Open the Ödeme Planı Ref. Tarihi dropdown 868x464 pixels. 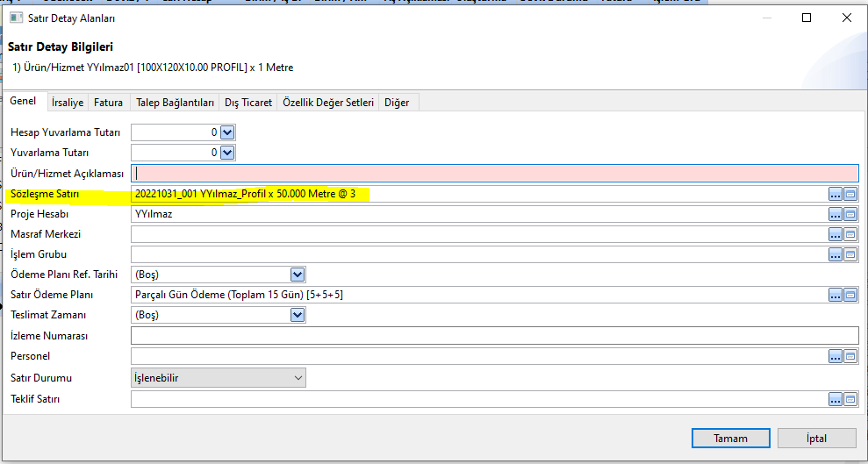pos(298,275)
